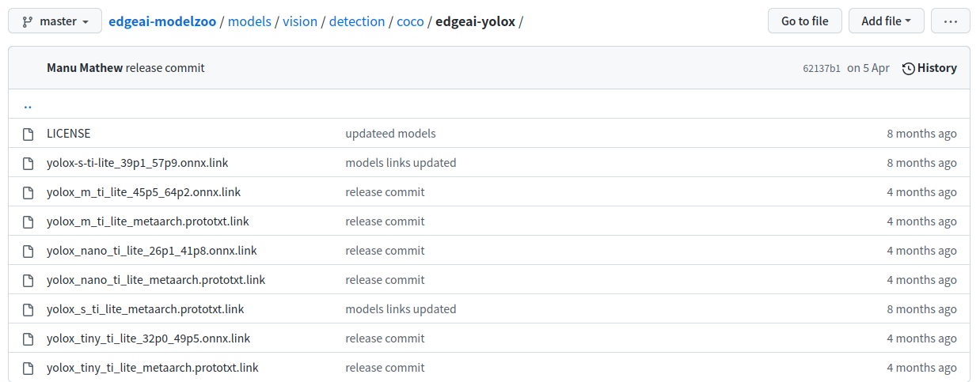Open the three-dots more options menu
The height and width of the screenshot is (382, 980).
pos(950,21)
